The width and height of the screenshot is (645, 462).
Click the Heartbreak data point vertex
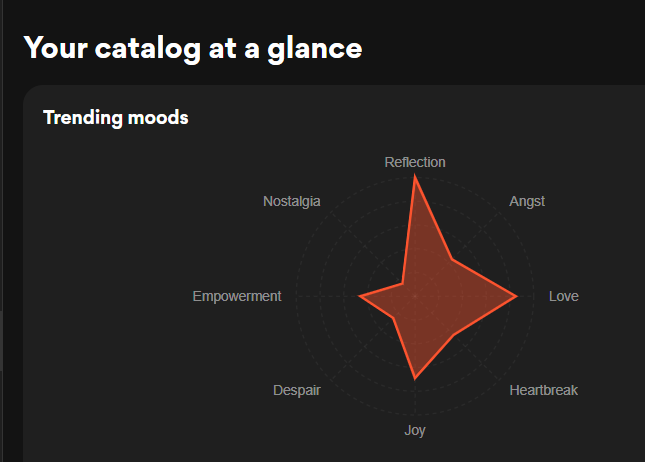pos(454,335)
